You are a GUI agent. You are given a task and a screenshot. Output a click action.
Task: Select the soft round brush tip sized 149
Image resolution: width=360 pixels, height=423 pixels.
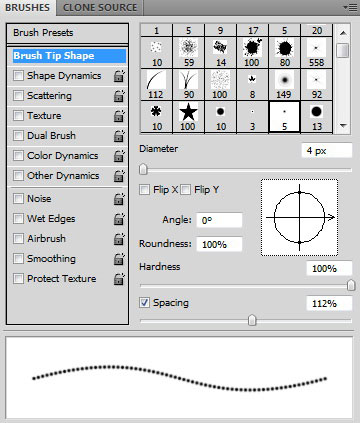pyautogui.click(x=284, y=85)
